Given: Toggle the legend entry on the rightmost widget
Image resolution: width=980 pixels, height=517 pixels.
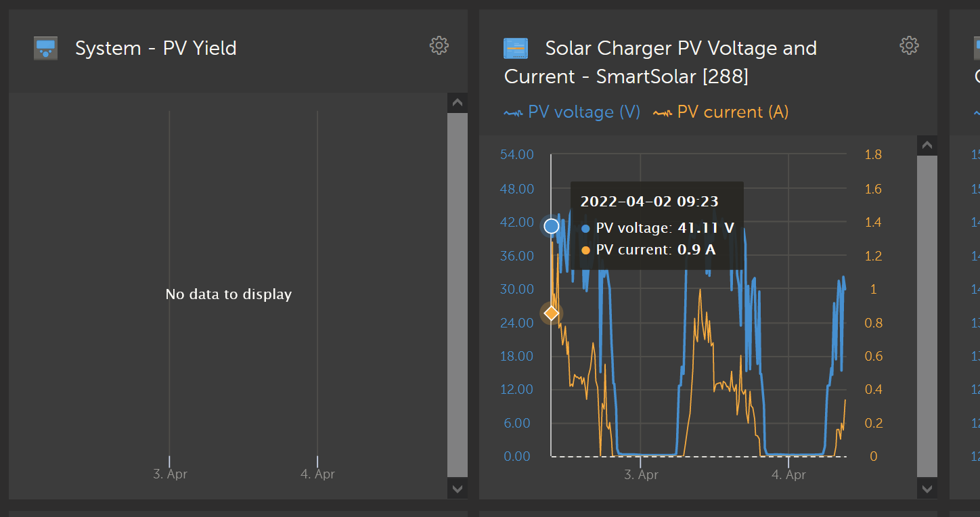Looking at the screenshot, I should pos(977,112).
